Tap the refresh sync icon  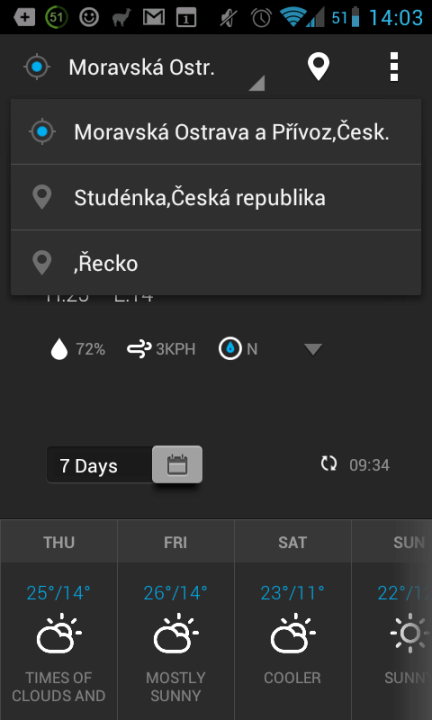coord(329,464)
